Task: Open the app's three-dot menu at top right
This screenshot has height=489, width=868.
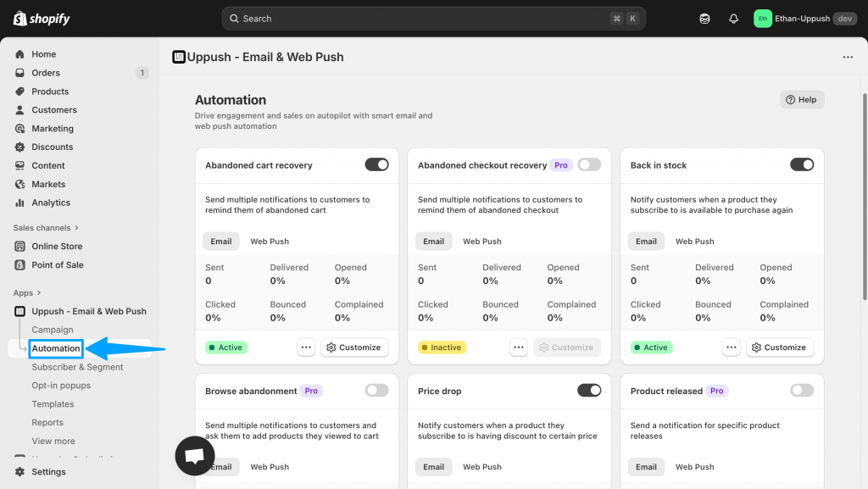Action: [x=848, y=57]
